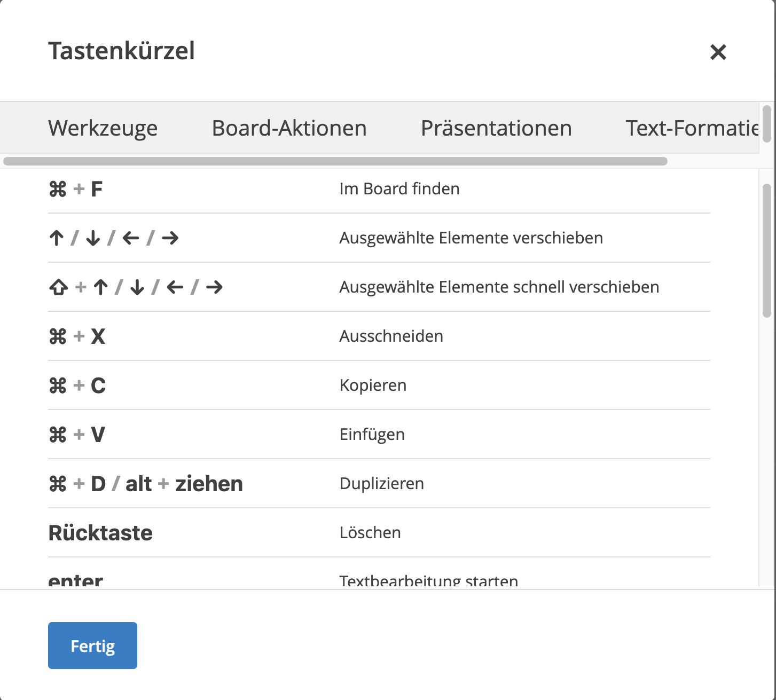Click the 'Löschen' shortcut description
The height and width of the screenshot is (700, 776).
[x=370, y=533]
